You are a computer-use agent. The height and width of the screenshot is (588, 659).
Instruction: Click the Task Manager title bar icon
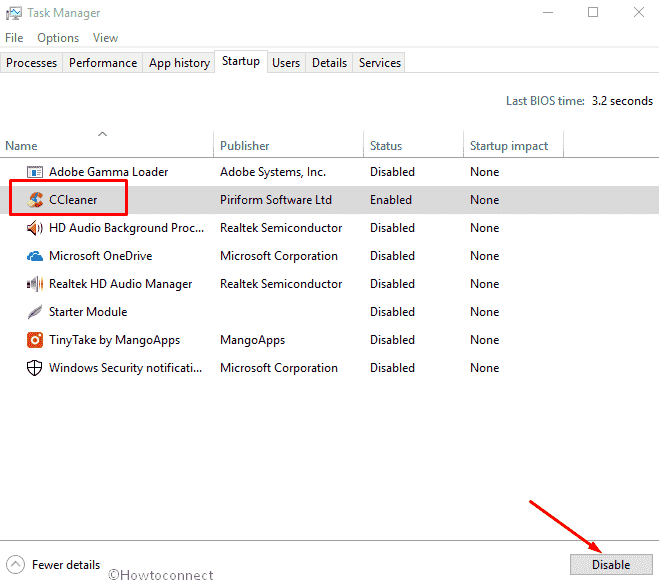(13, 13)
